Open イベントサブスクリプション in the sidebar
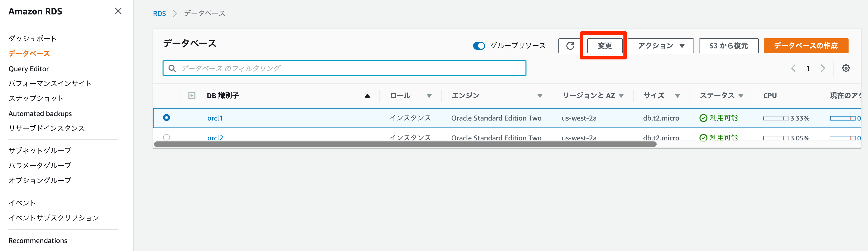The width and height of the screenshot is (868, 251). 54,218
